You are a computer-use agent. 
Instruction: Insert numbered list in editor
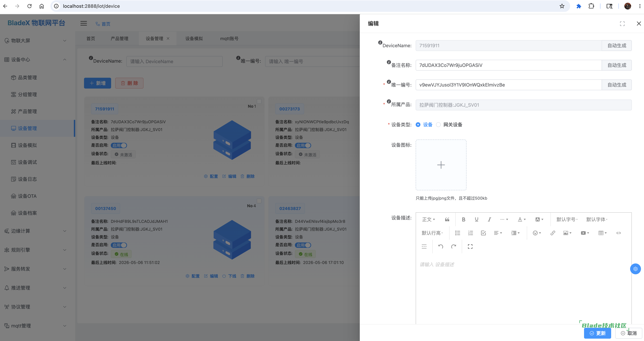pos(471,233)
